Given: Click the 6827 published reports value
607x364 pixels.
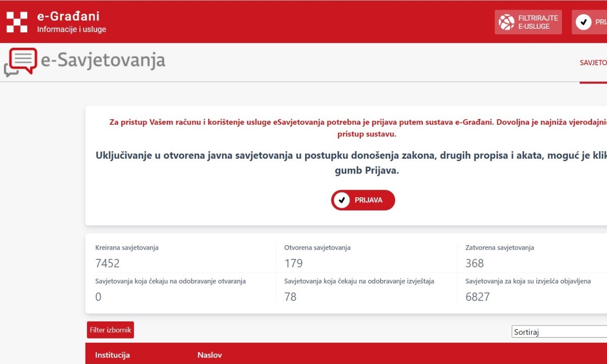Looking at the screenshot, I should click(478, 297).
